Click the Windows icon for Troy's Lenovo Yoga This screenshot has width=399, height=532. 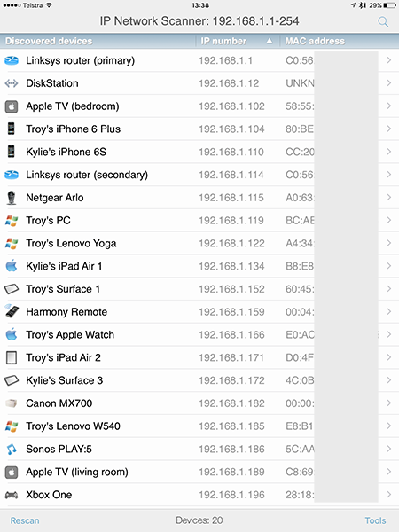click(x=12, y=243)
